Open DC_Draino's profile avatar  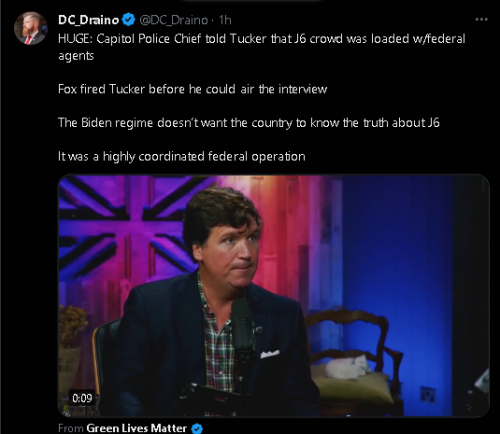(x=31, y=29)
